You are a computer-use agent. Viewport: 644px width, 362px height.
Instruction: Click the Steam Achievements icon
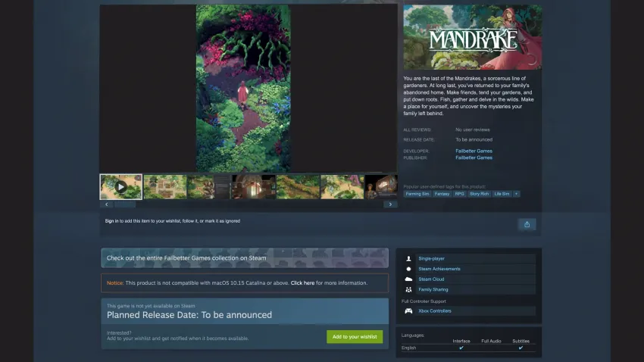(408, 269)
